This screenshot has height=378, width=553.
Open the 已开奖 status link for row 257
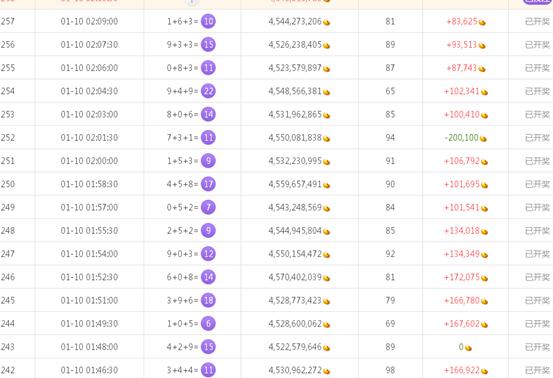pyautogui.click(x=537, y=22)
